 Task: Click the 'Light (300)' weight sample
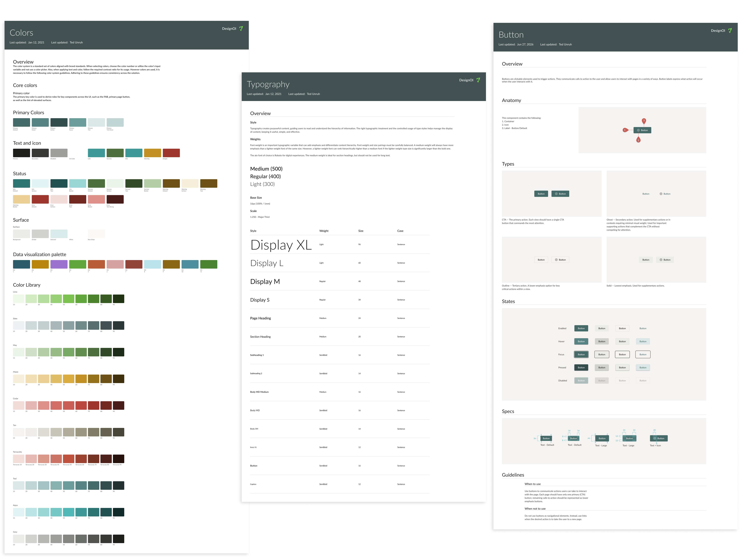(262, 184)
